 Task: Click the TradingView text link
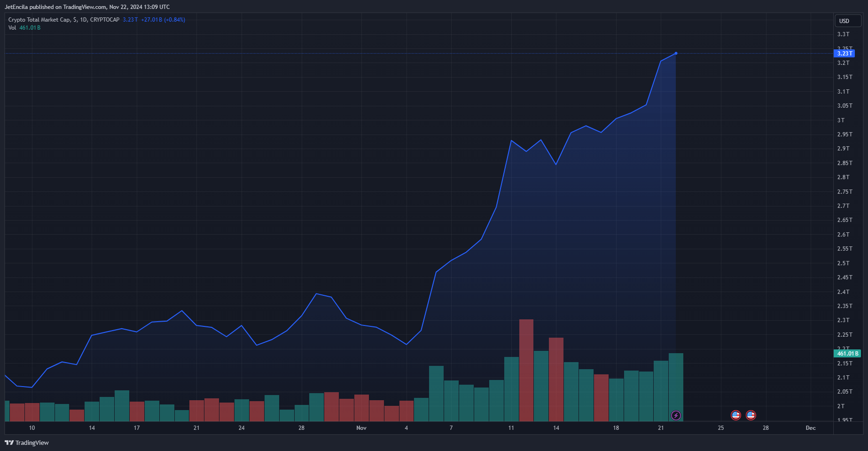(x=32, y=443)
